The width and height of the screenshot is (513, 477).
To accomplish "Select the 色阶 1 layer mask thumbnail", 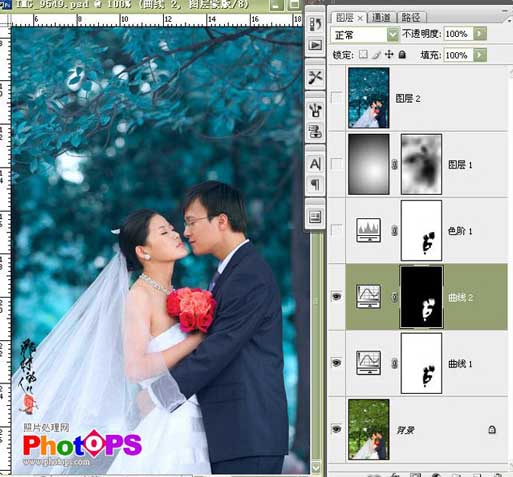I will pyautogui.click(x=421, y=230).
